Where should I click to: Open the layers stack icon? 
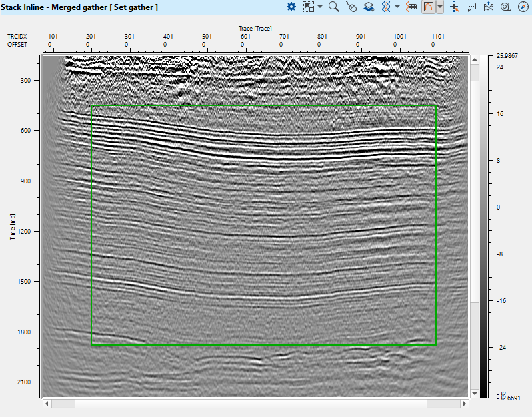pos(369,7)
